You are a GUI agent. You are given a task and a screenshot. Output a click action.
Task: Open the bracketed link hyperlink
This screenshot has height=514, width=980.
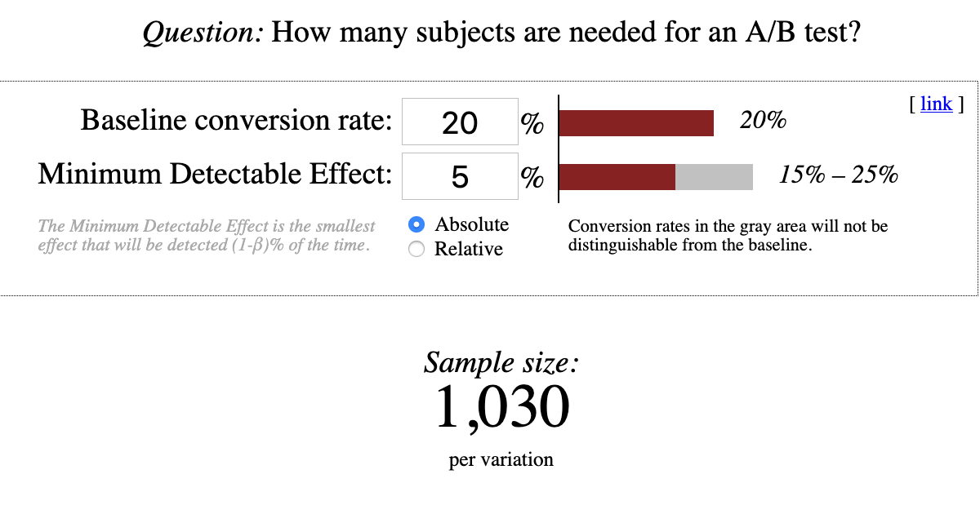pos(936,104)
